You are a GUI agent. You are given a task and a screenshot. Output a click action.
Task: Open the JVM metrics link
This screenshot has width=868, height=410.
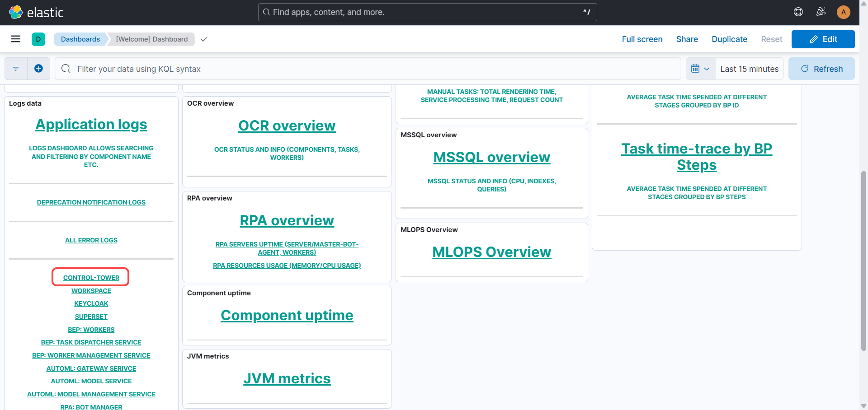[x=287, y=379]
